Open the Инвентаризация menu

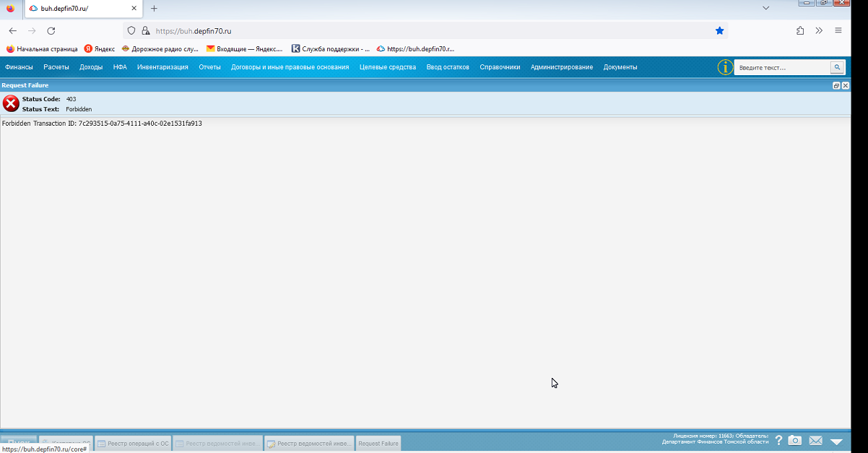click(x=162, y=67)
